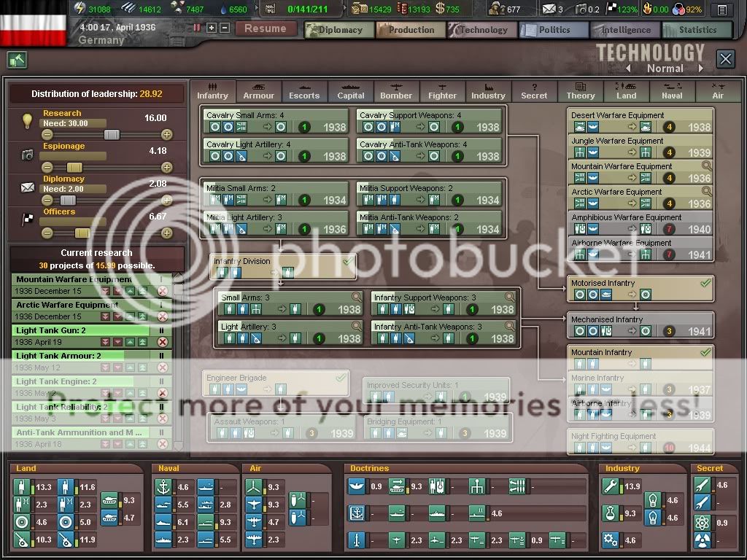Click the green icon below the flag
This screenshot has width=747, height=560.
[17, 61]
